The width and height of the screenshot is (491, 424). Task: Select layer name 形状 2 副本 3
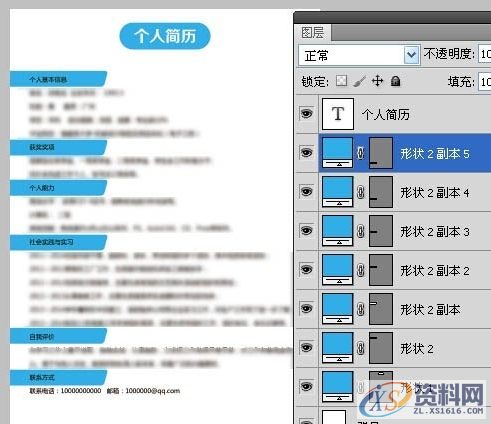[x=435, y=232]
